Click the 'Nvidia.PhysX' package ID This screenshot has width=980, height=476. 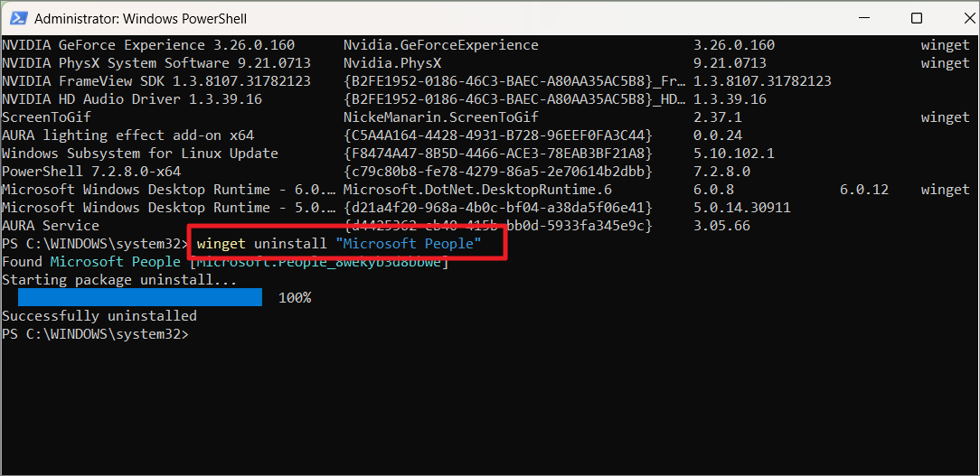click(x=392, y=63)
